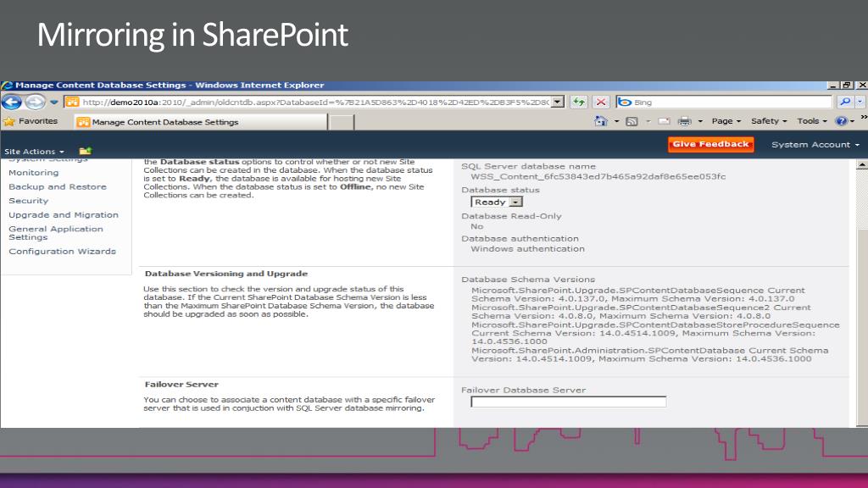
Task: Click the Failover Database Server input field
Action: (x=569, y=402)
